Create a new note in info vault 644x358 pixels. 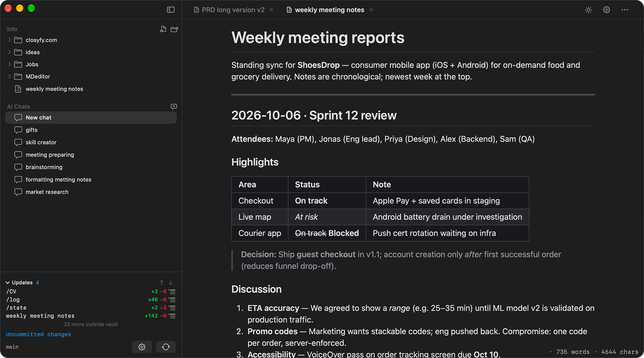point(163,29)
